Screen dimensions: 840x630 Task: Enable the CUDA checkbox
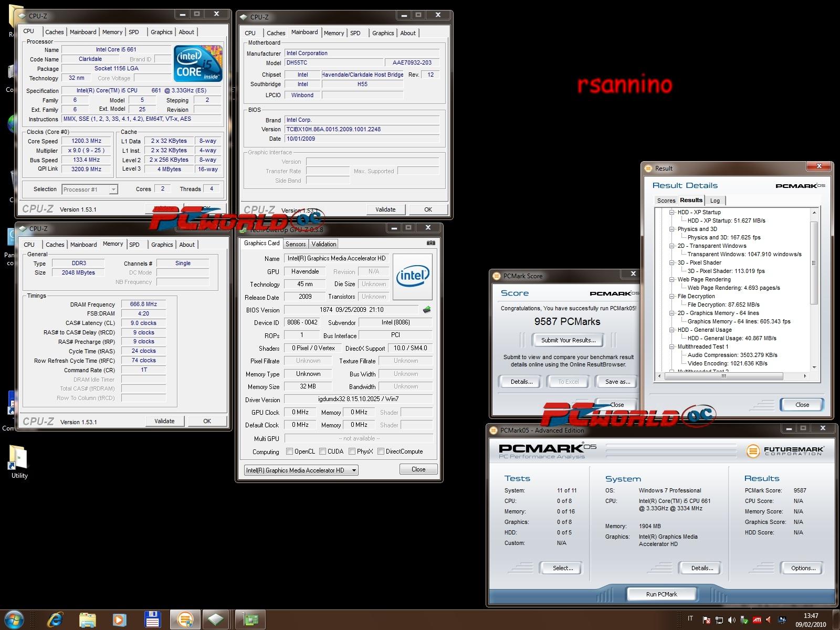click(x=322, y=451)
